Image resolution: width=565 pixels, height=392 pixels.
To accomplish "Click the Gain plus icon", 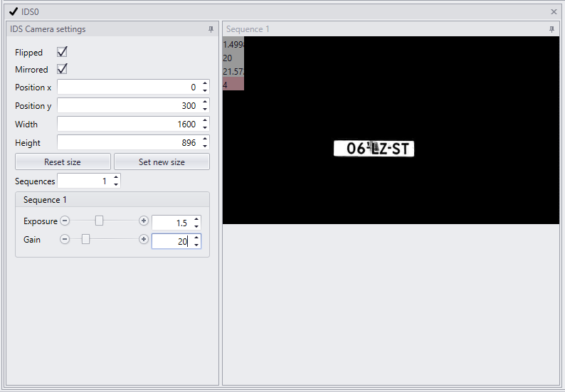I will tap(144, 239).
